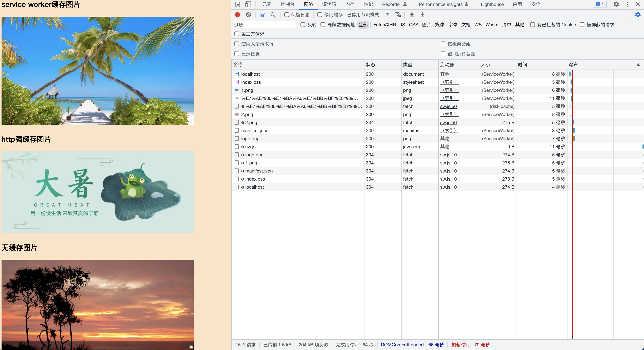This screenshot has width=644, height=350.
Task: Click the 2.png image thumbnail icon
Action: pos(237,114)
